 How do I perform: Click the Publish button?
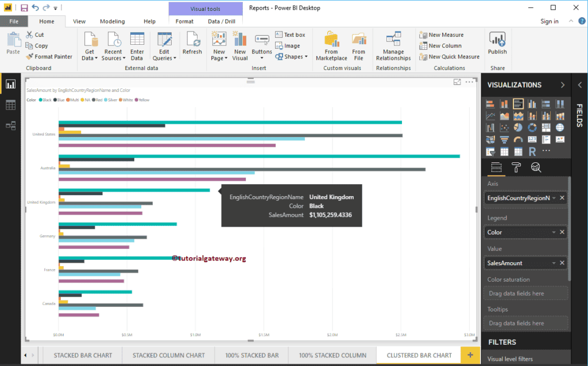pos(497,43)
